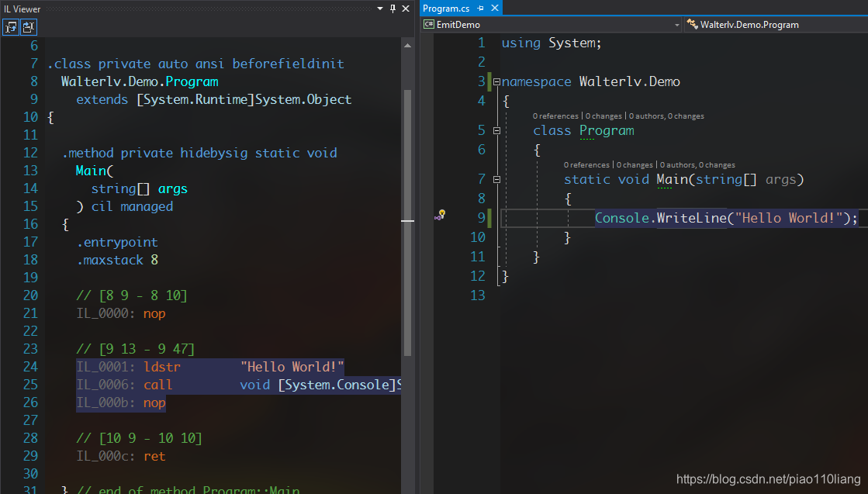Click the "Hello World!" string in Program.cs
This screenshot has height=494, width=868.
click(x=788, y=218)
